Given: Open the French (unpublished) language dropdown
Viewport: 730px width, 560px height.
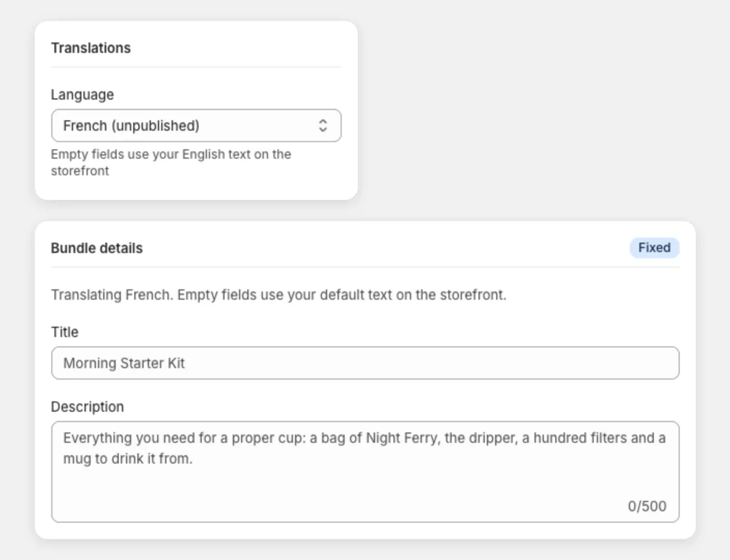Looking at the screenshot, I should pyautogui.click(x=196, y=125).
